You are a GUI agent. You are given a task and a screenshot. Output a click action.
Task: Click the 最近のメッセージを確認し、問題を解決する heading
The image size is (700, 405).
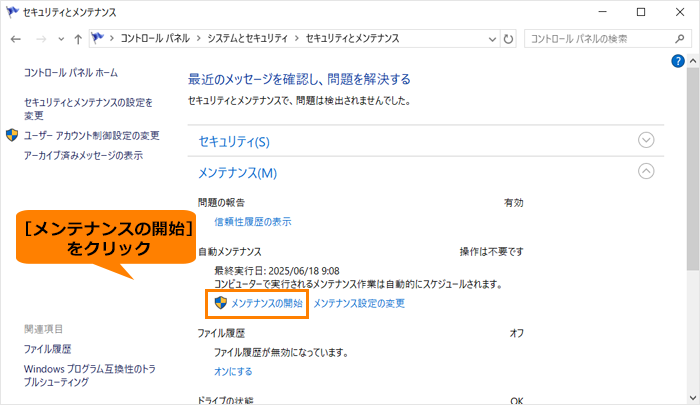click(299, 79)
